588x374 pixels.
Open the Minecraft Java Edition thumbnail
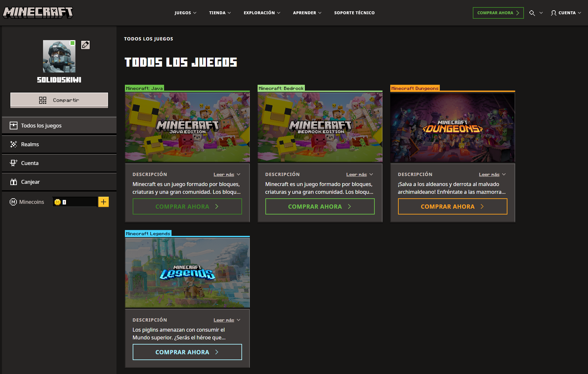pos(187,127)
